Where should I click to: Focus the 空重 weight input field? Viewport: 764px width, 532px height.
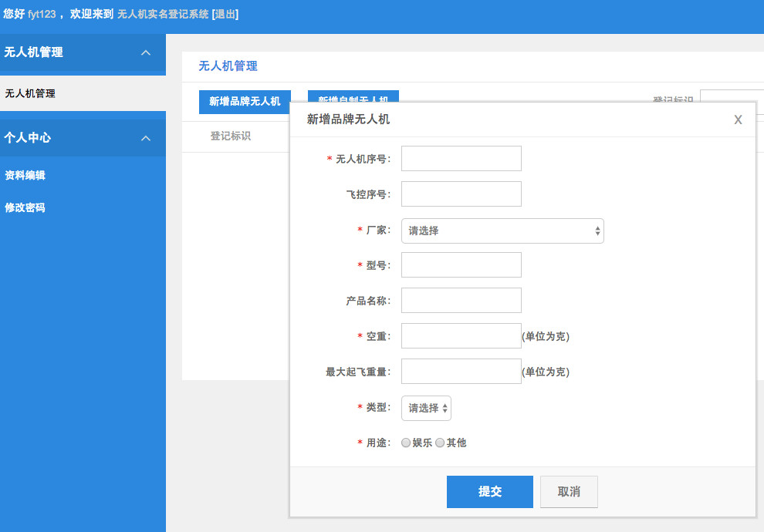[461, 336]
